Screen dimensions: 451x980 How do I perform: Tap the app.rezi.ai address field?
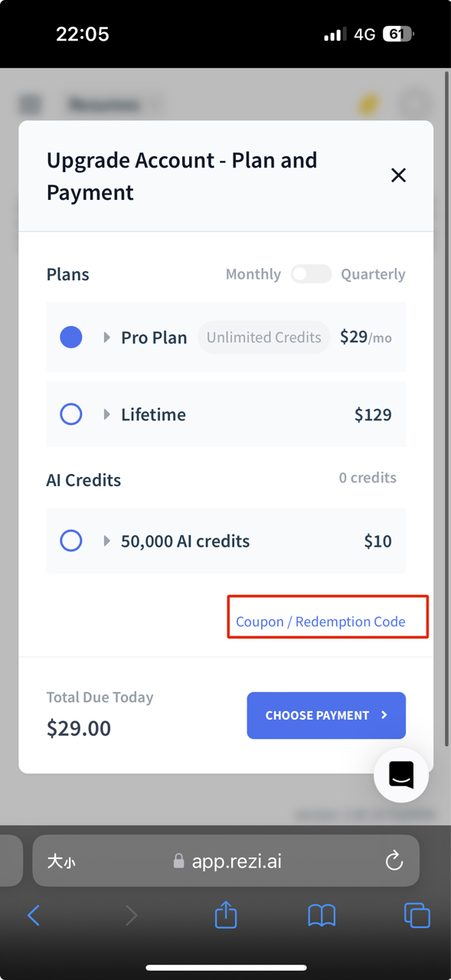coord(226,861)
